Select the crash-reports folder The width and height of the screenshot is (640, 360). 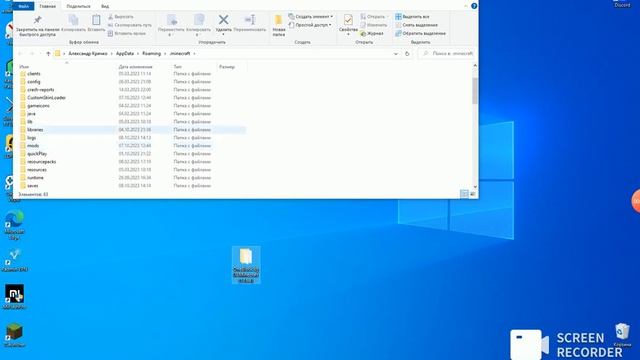coord(40,90)
